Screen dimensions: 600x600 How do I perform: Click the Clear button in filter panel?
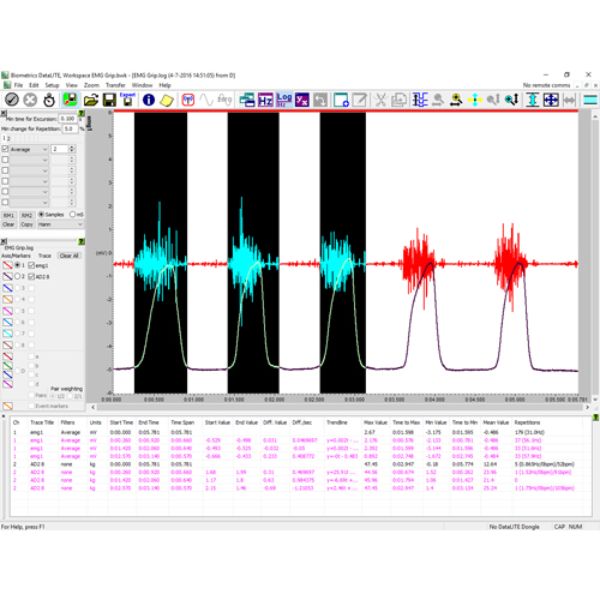click(x=8, y=224)
